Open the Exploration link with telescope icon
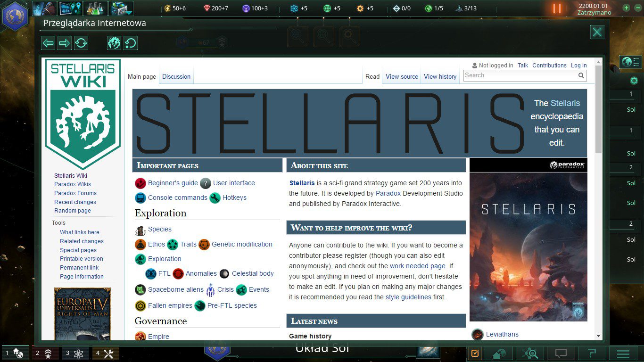This screenshot has height=362, width=644. click(x=165, y=259)
